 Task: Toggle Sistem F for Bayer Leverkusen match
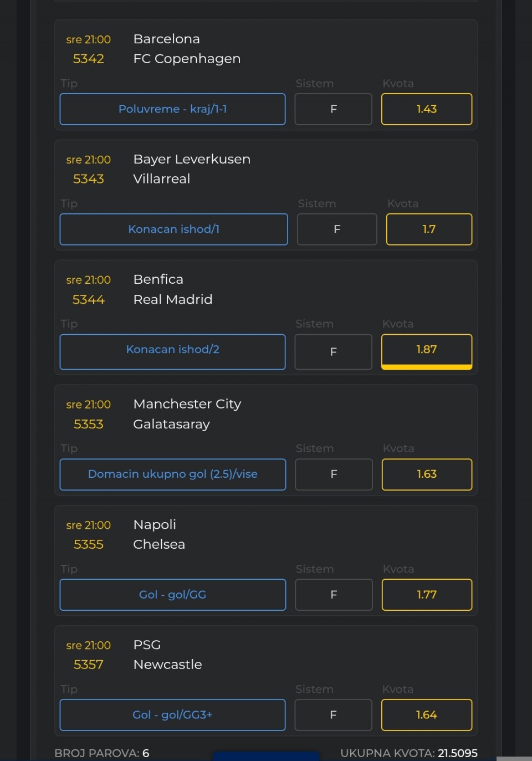337,229
